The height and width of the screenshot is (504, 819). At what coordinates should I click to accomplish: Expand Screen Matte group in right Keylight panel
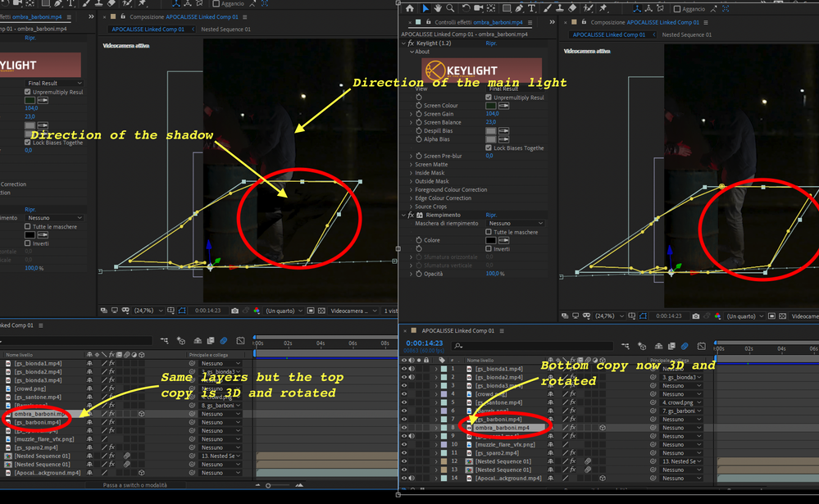[x=411, y=165]
